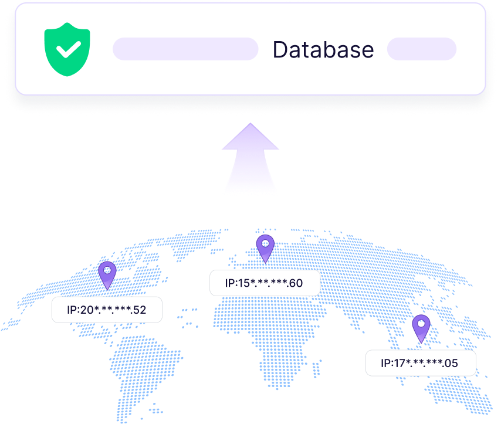Click the Madagascar dotted island

[317, 368]
